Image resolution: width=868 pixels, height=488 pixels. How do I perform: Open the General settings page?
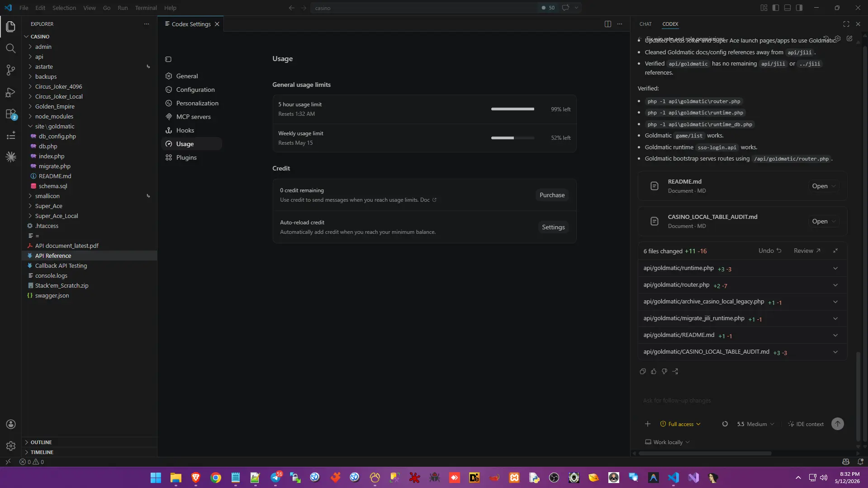(x=191, y=76)
